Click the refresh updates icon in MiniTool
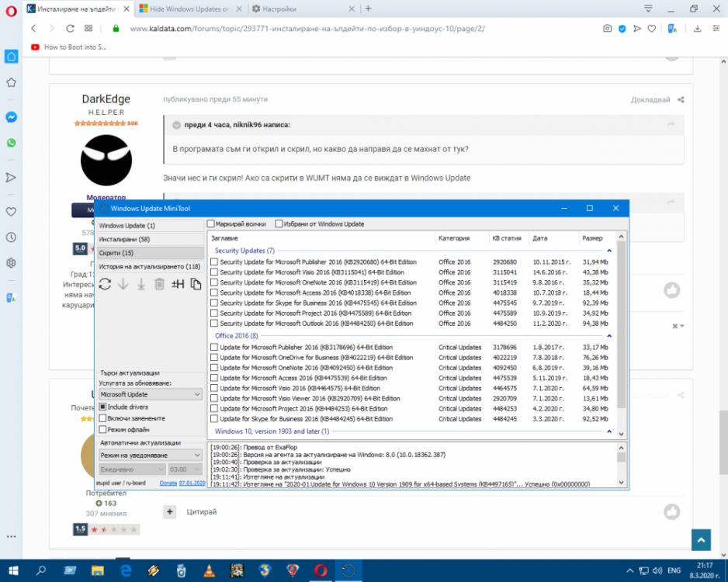This screenshot has height=582, width=728. coord(105,284)
